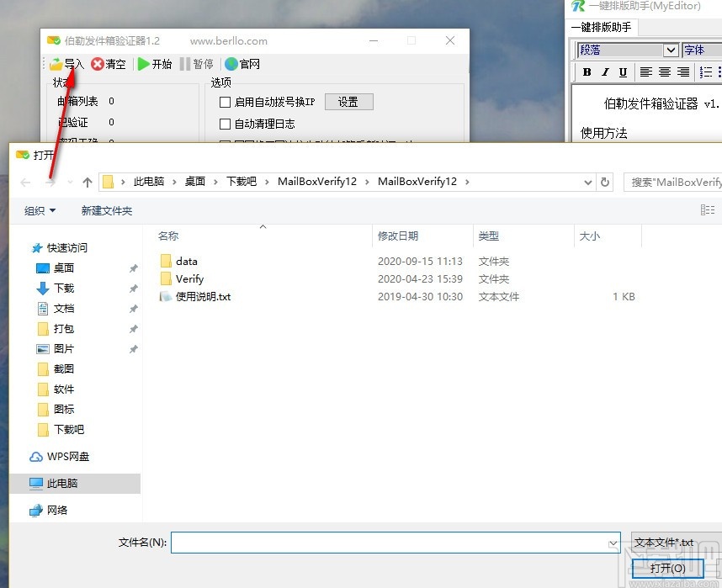Image resolution: width=722 pixels, height=588 pixels.
Task: Confirm with the 打开(O) button
Action: [x=666, y=568]
